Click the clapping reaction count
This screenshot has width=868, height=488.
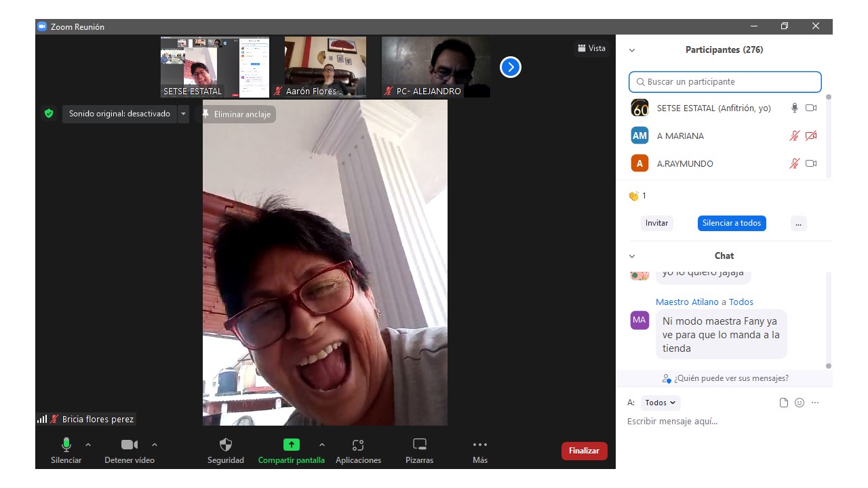point(637,196)
